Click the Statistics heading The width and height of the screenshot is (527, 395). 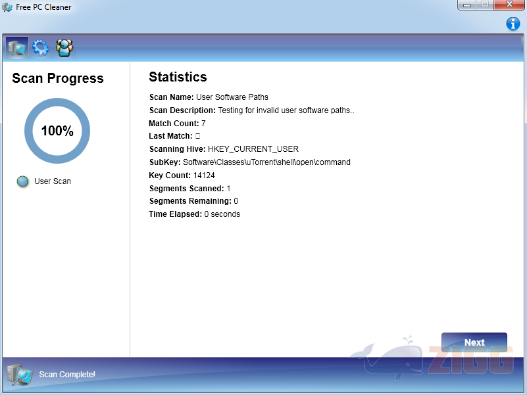(178, 77)
